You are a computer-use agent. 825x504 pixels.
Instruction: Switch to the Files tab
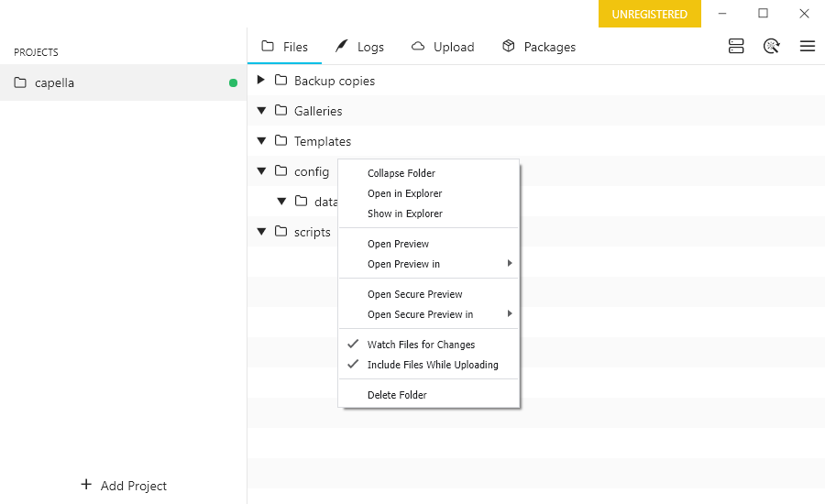(284, 47)
